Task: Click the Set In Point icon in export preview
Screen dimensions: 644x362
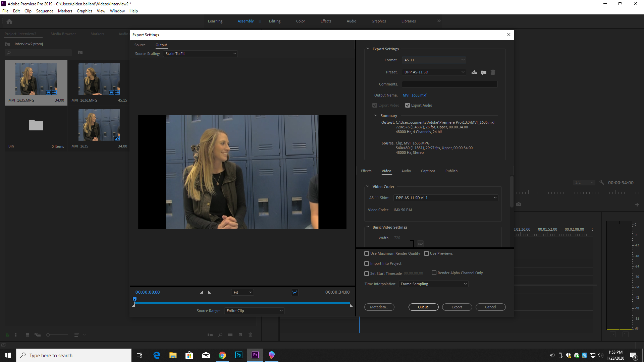Action: 202,292
